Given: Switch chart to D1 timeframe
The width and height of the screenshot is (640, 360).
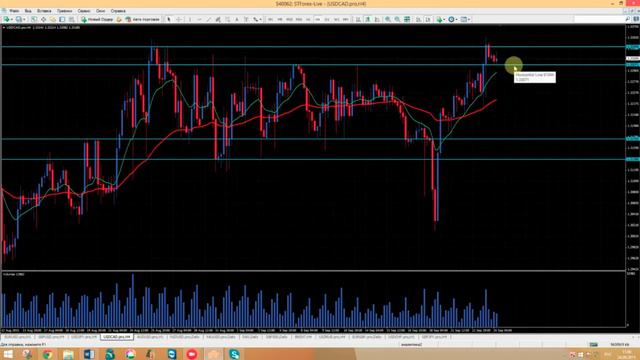Looking at the screenshot, I should click(327, 19).
